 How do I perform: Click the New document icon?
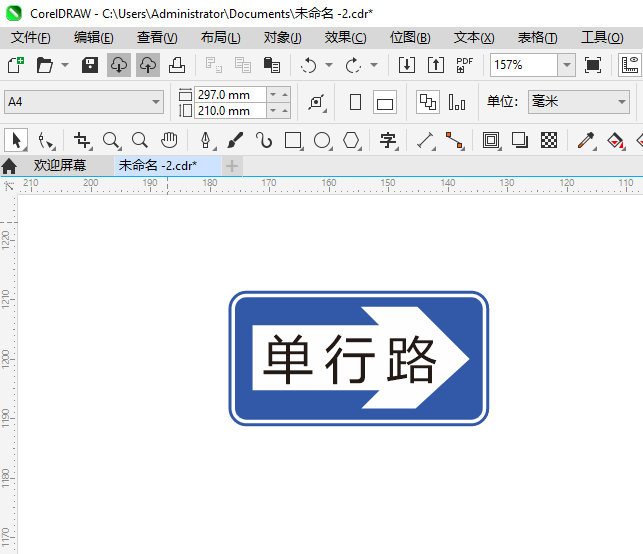coord(16,65)
